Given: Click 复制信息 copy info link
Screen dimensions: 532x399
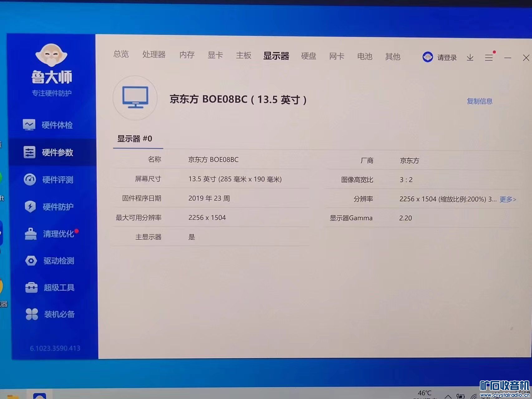Looking at the screenshot, I should click(x=479, y=101).
